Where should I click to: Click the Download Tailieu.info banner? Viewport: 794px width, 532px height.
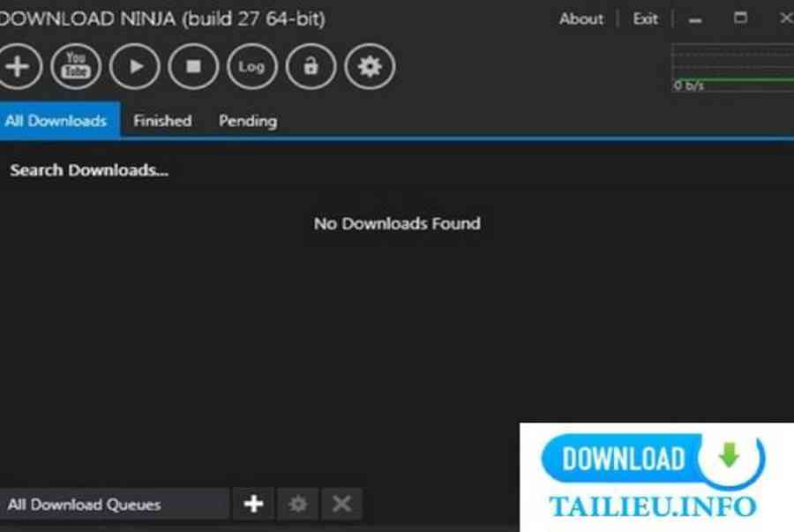[x=656, y=476]
